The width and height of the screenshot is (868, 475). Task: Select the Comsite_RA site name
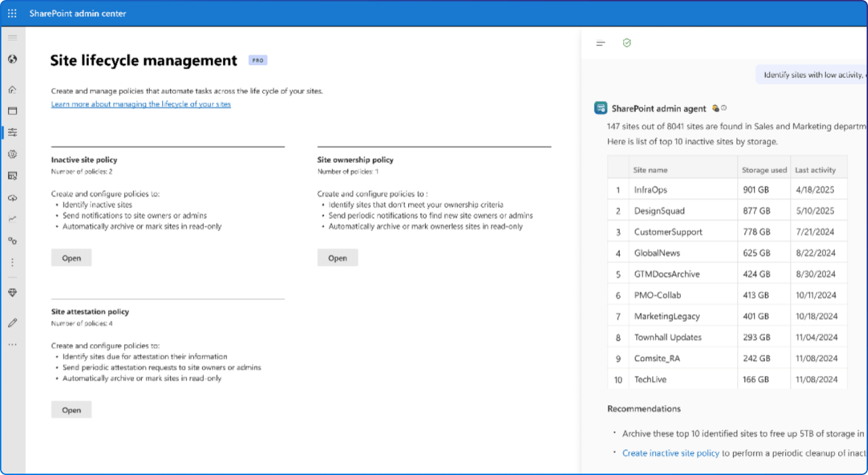[657, 358]
